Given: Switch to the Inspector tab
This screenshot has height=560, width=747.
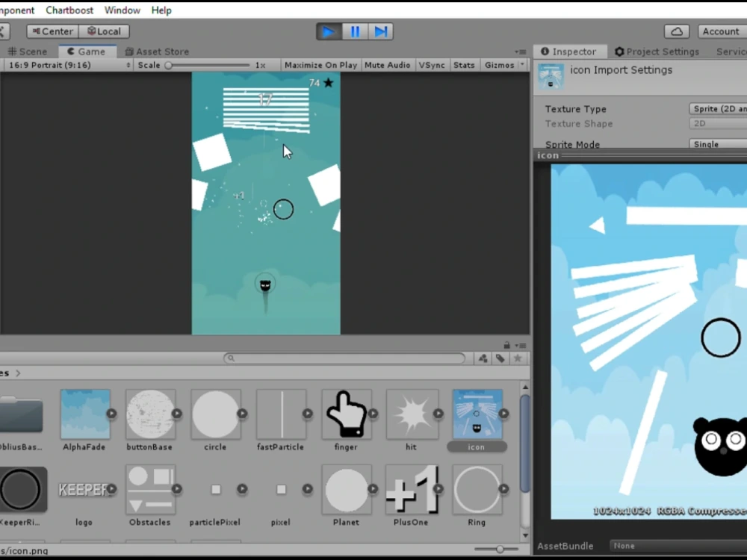Looking at the screenshot, I should click(x=568, y=52).
